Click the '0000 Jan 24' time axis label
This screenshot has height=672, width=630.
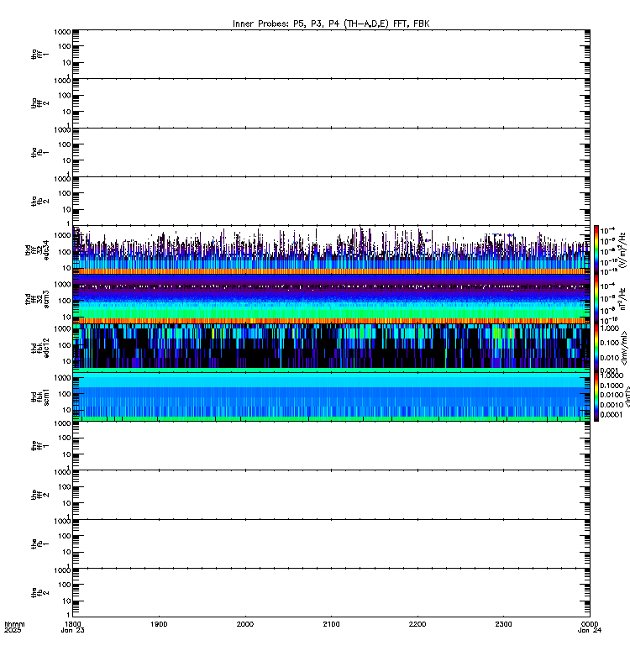590,627
